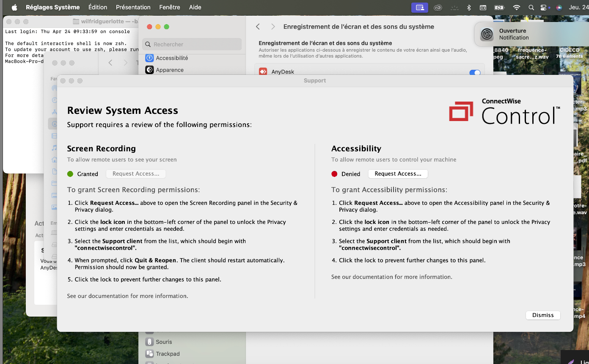Screen dimensions: 589x364
Task: Go back in System Settings navigation
Action: tap(258, 27)
